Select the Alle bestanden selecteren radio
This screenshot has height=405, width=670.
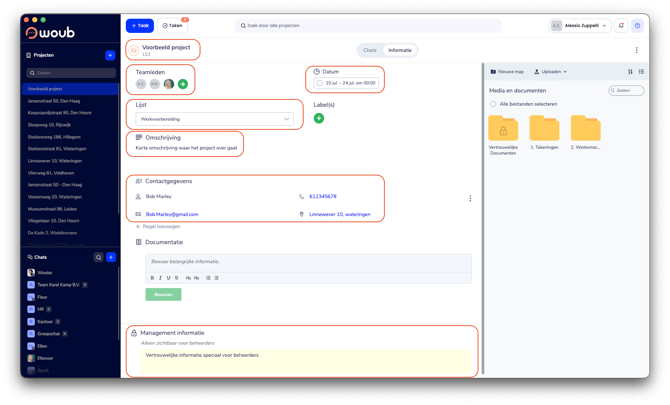point(493,104)
